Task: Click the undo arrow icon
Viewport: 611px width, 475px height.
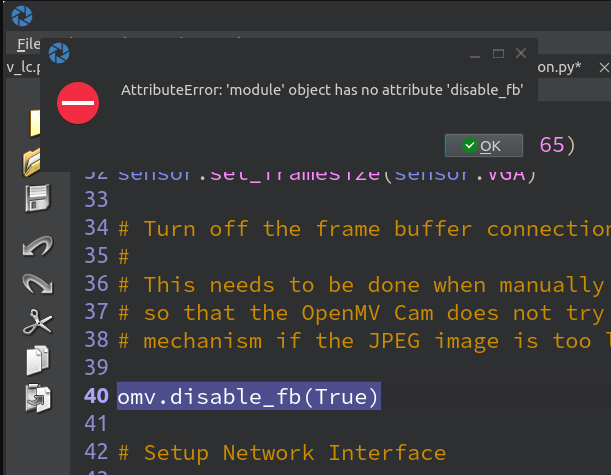Action: tap(38, 245)
